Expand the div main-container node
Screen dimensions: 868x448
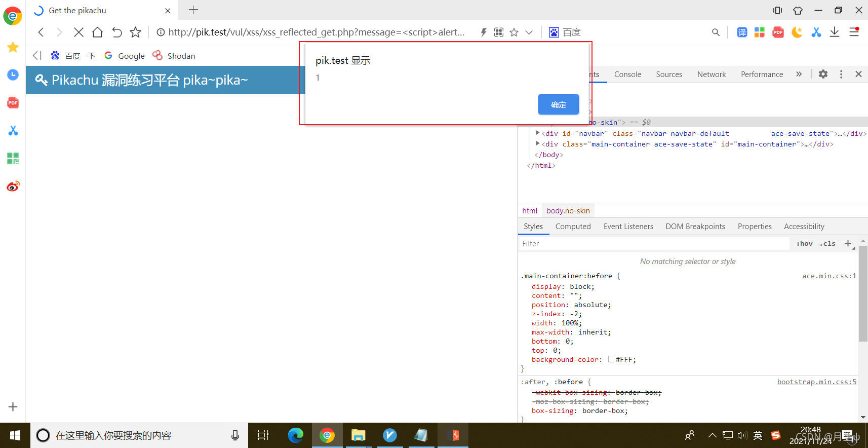point(537,143)
